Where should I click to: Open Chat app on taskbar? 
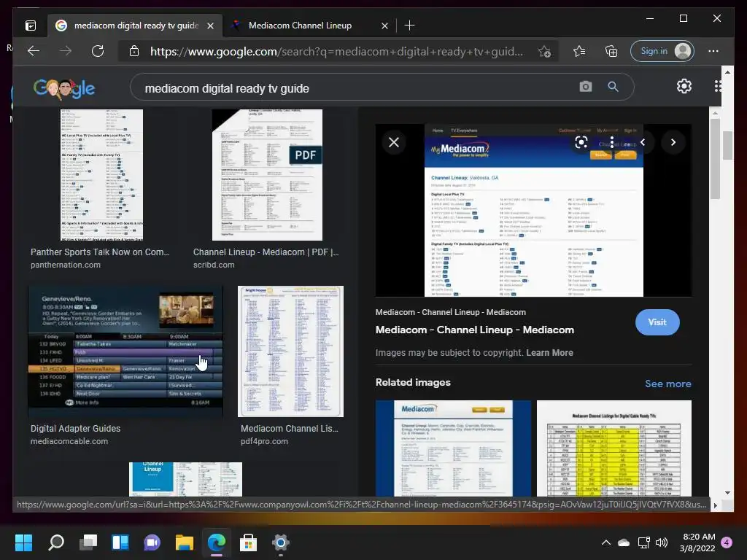coord(152,542)
